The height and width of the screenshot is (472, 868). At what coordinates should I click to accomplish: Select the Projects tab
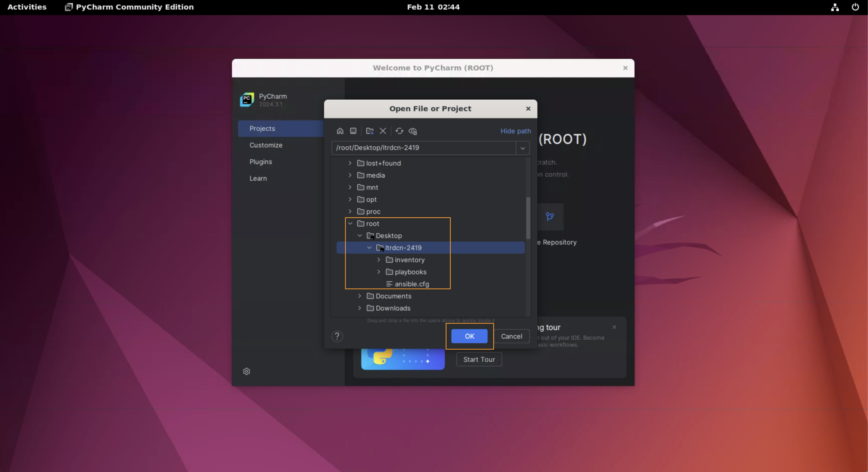[281, 129]
